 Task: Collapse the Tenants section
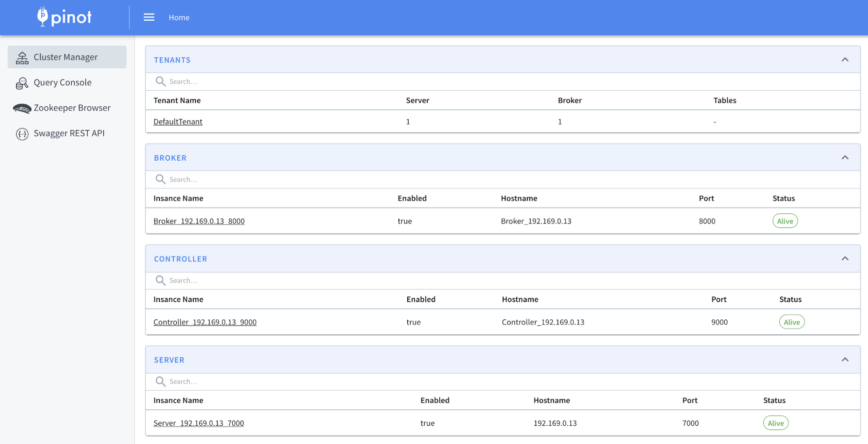pos(845,59)
